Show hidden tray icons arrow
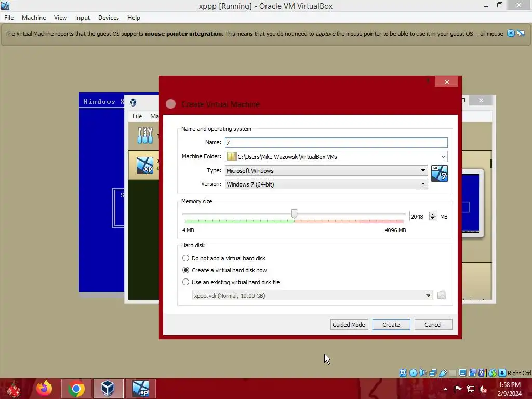Viewport: 532px width, 399px height. point(445,389)
